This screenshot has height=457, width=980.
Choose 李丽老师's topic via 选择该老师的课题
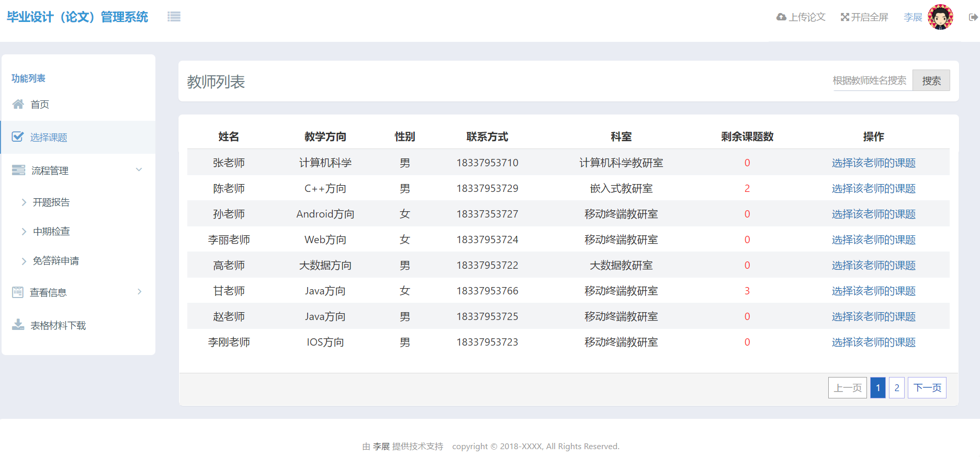[x=874, y=239]
